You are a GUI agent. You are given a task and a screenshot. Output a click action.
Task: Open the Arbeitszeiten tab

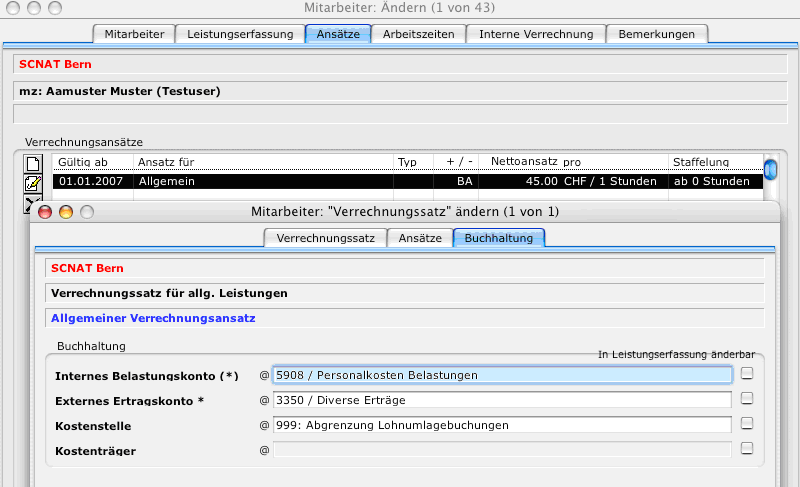click(x=418, y=34)
